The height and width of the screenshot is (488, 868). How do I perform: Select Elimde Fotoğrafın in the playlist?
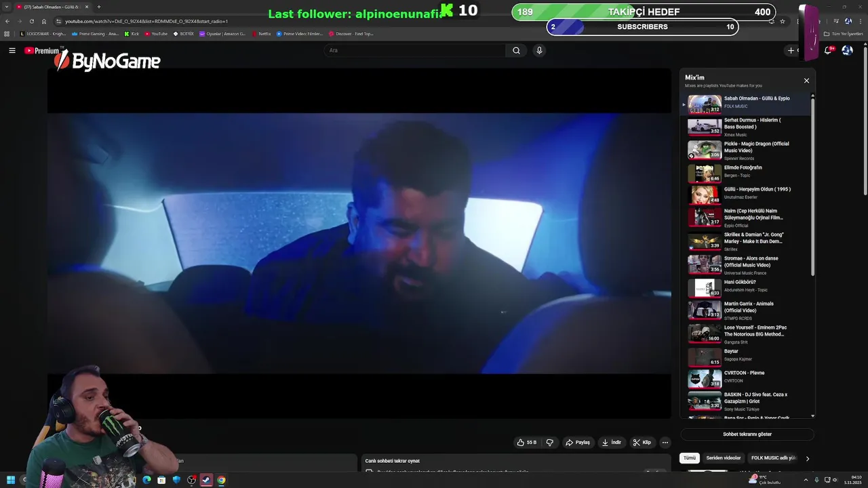click(x=745, y=174)
